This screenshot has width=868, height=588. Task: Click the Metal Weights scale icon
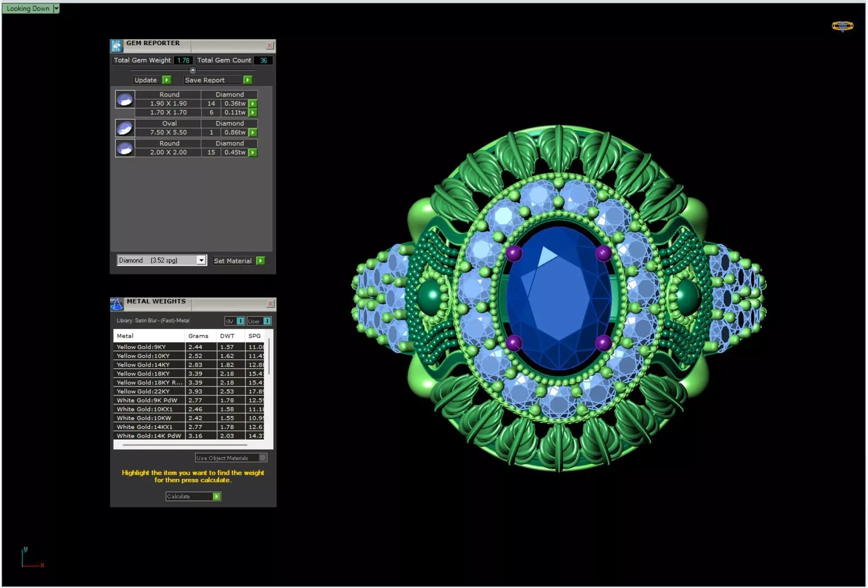click(116, 304)
